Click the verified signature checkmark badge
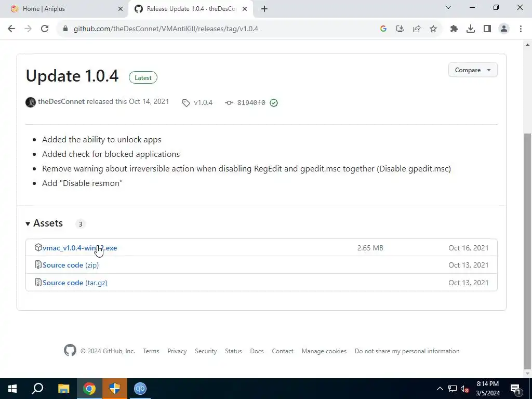This screenshot has width=532, height=399. coord(274,103)
